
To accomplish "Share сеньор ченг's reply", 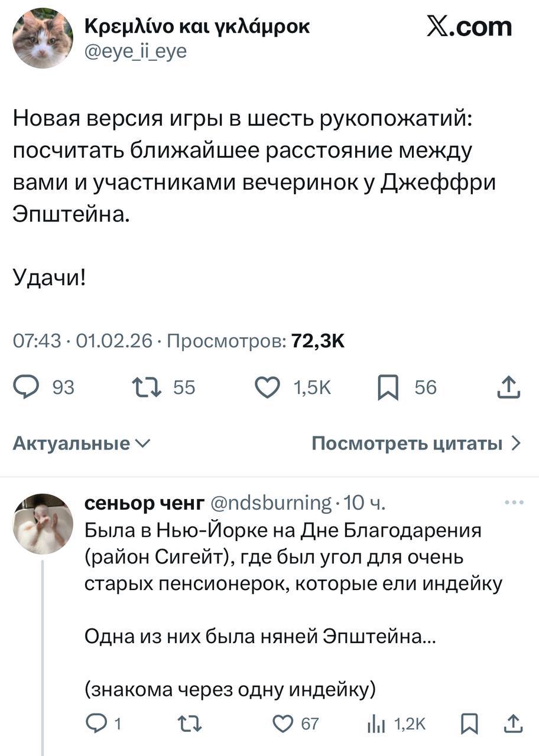I will point(513,723).
